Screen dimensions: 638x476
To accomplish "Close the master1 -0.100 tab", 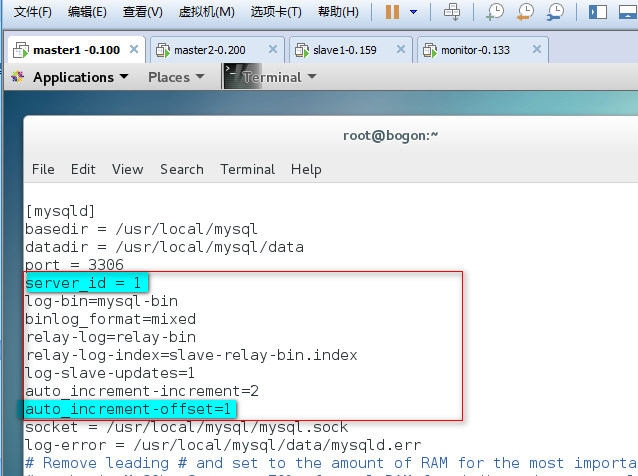I will (133, 49).
